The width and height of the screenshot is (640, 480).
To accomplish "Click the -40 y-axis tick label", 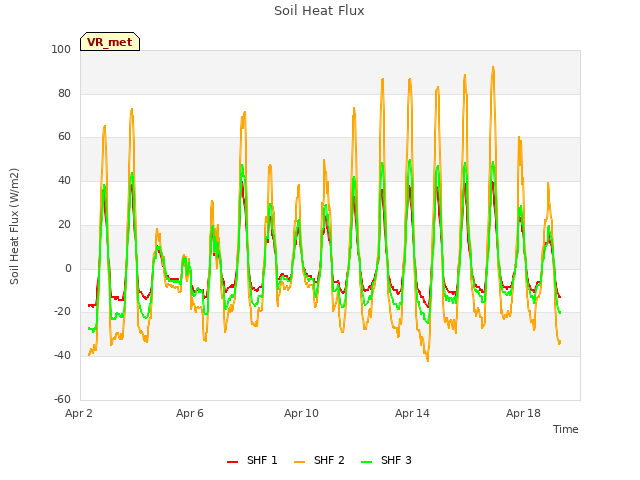I will tap(62, 356).
